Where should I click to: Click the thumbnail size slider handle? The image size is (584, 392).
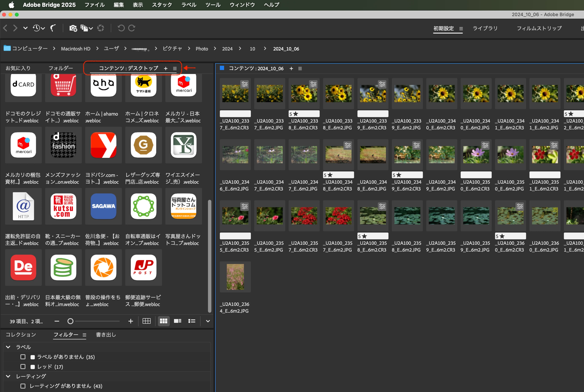click(x=70, y=321)
